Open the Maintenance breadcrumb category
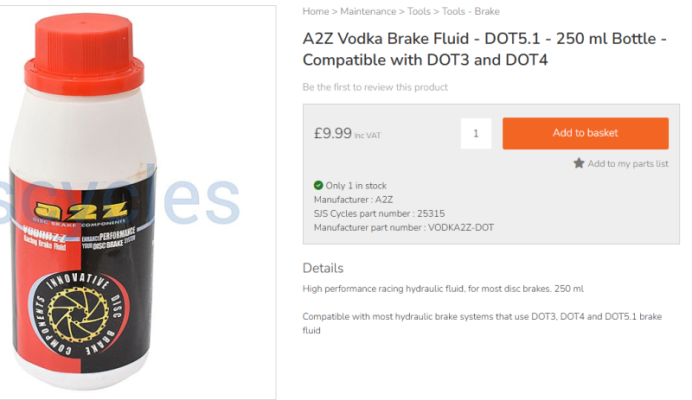692x400 pixels. 367,12
